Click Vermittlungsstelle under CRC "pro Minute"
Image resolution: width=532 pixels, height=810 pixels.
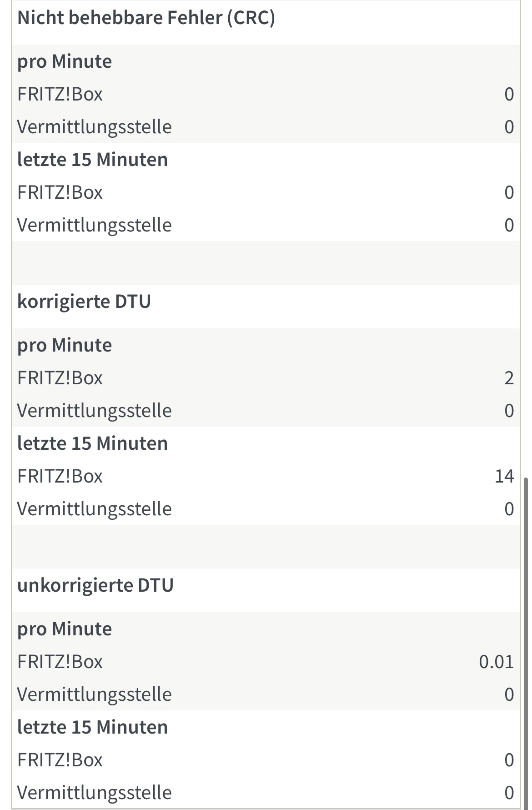pos(94,127)
